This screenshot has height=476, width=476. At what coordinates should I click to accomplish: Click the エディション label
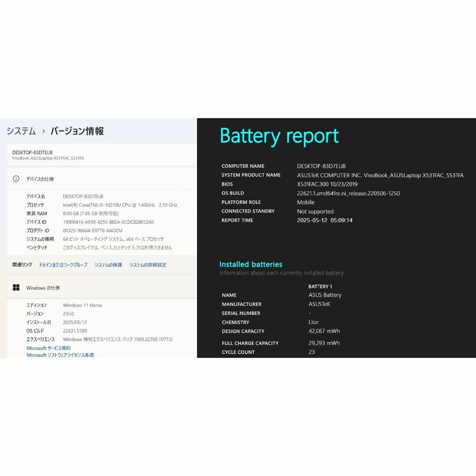coord(37,305)
